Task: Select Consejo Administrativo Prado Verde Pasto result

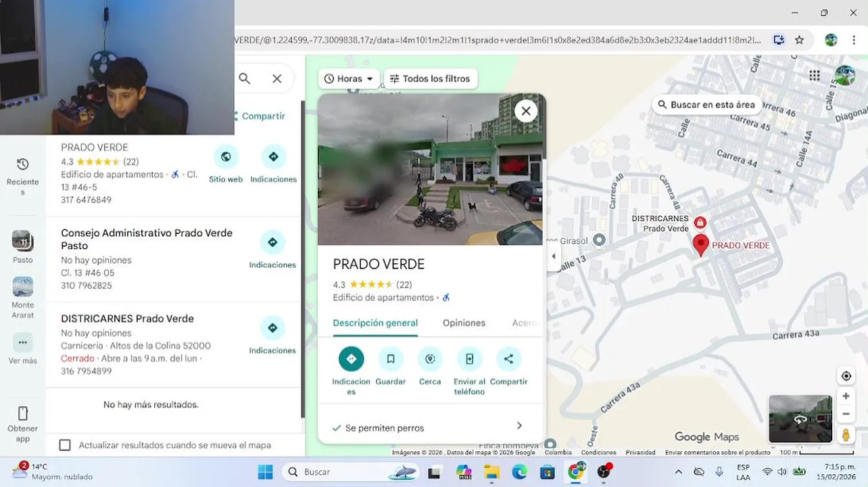Action: tap(147, 239)
